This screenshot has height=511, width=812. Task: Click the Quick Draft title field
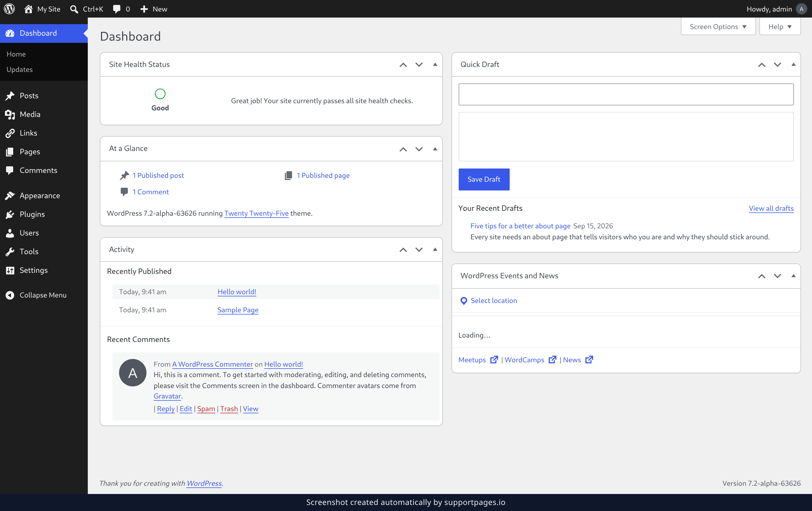(x=626, y=94)
